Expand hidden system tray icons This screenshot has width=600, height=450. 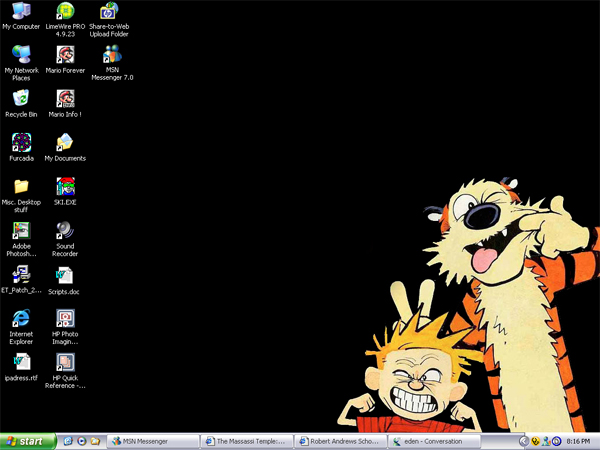pyautogui.click(x=524, y=441)
